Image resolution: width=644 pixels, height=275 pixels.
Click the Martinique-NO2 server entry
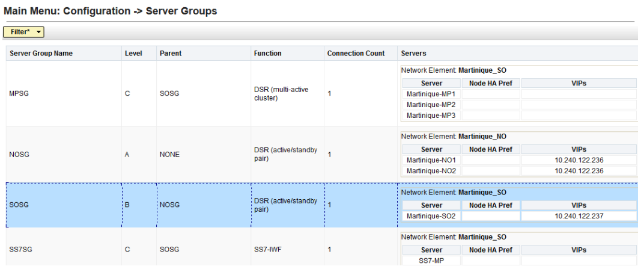tap(431, 171)
